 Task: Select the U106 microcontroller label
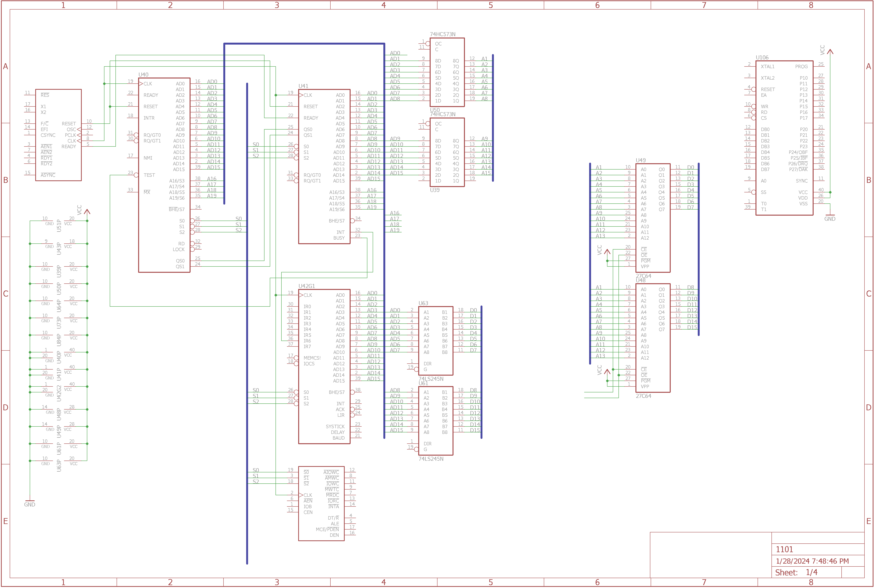tap(762, 58)
